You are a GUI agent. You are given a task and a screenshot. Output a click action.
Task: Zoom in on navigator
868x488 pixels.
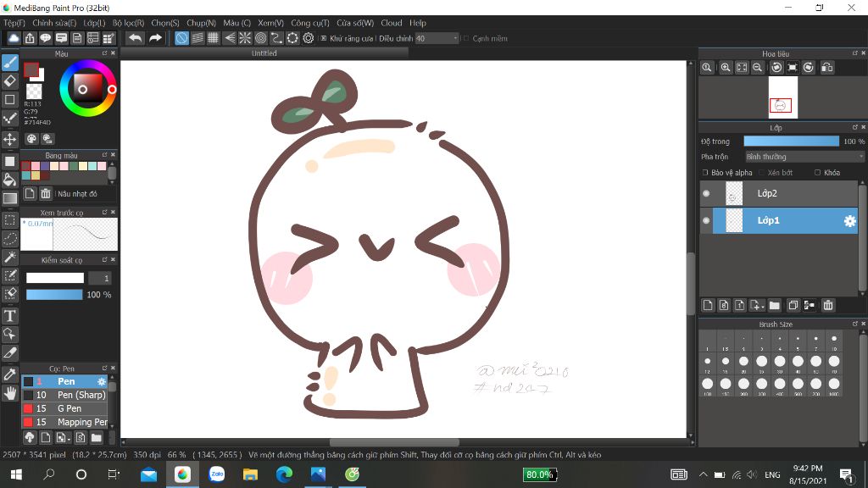(x=726, y=68)
